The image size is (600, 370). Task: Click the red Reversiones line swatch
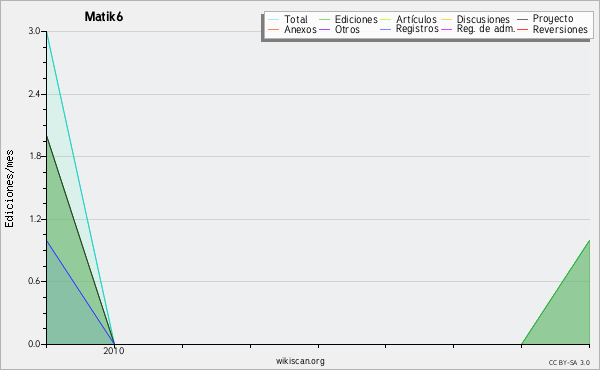(x=522, y=29)
